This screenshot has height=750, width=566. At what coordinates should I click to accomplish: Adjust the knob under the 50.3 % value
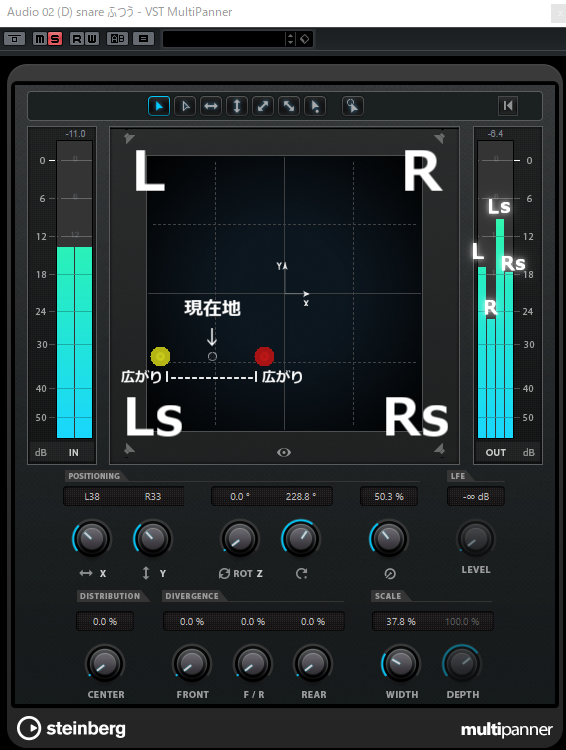388,539
